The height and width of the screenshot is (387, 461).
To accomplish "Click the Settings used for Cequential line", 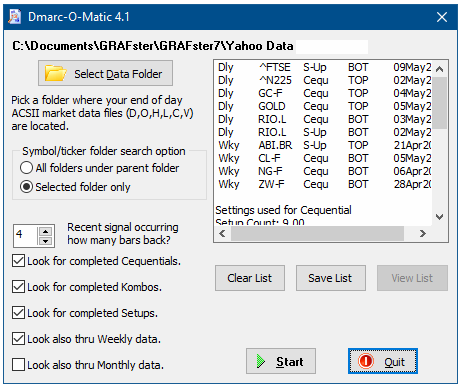I will click(283, 210).
